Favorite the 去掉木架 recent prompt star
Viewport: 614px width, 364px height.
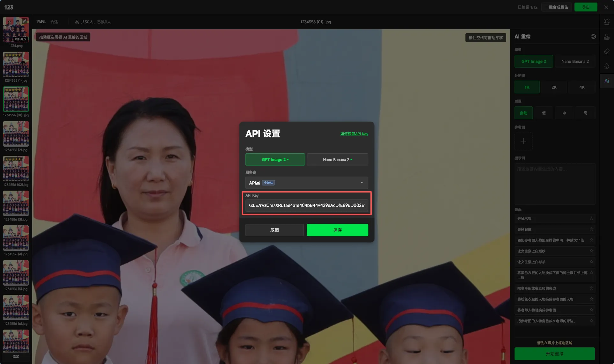pos(591,218)
